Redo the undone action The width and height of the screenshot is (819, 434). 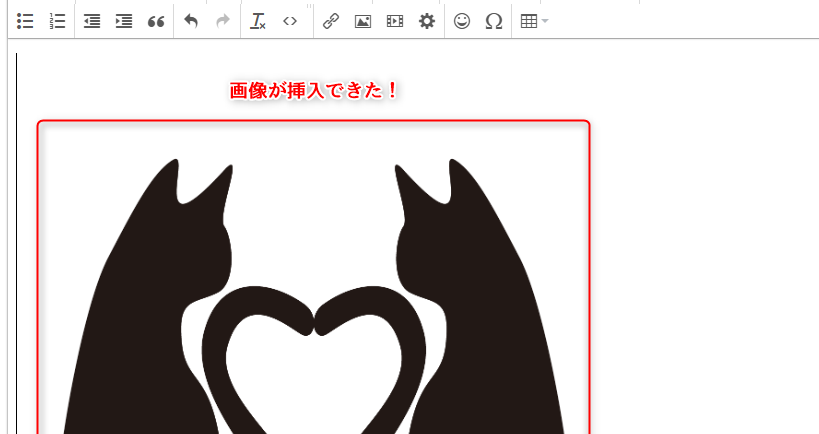point(223,21)
